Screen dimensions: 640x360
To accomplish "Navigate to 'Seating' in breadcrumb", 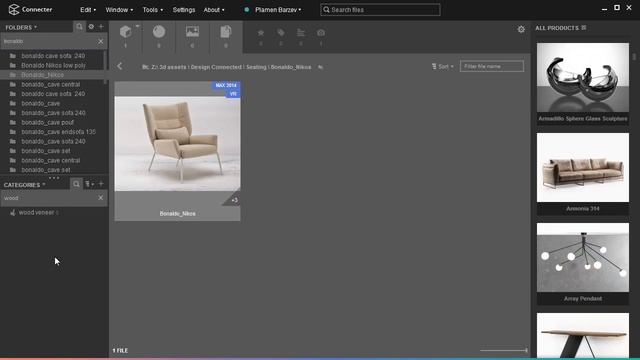I will pyautogui.click(x=256, y=67).
